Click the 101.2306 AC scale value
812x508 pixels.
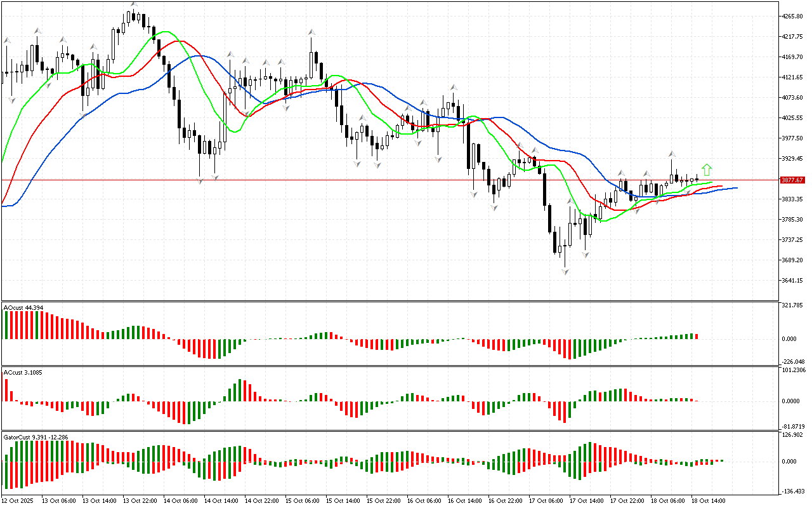[x=794, y=370]
